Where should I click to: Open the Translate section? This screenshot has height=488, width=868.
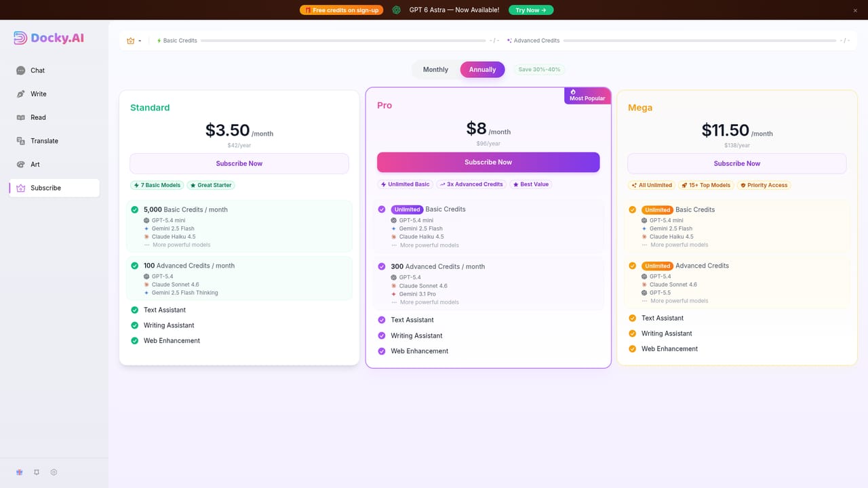pos(54,141)
